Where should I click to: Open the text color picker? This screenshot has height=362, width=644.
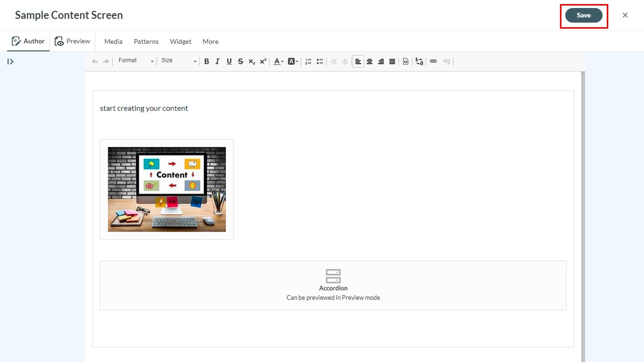278,61
